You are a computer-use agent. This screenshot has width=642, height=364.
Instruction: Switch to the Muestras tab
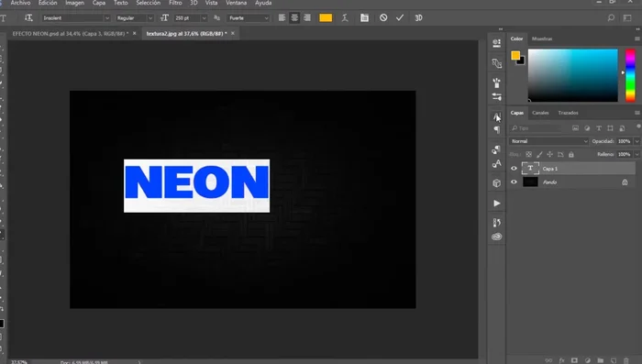pos(542,39)
